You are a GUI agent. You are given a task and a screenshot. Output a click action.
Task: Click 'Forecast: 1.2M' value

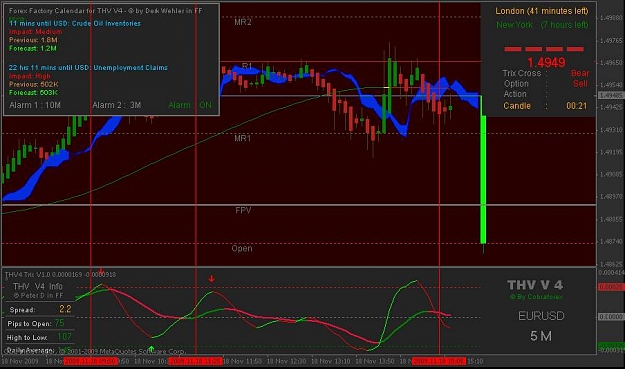33,48
